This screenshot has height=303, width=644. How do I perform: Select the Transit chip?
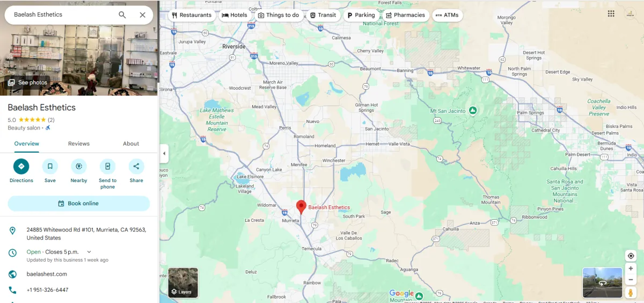click(x=323, y=15)
